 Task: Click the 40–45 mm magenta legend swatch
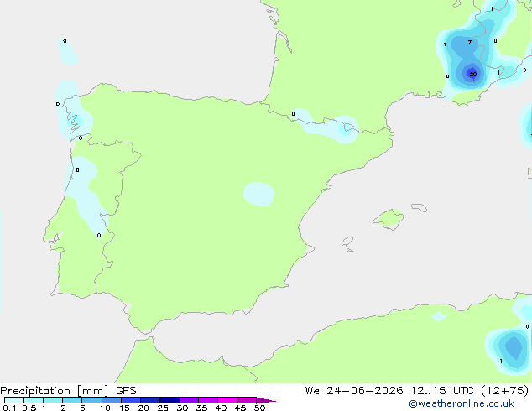pos(227,400)
